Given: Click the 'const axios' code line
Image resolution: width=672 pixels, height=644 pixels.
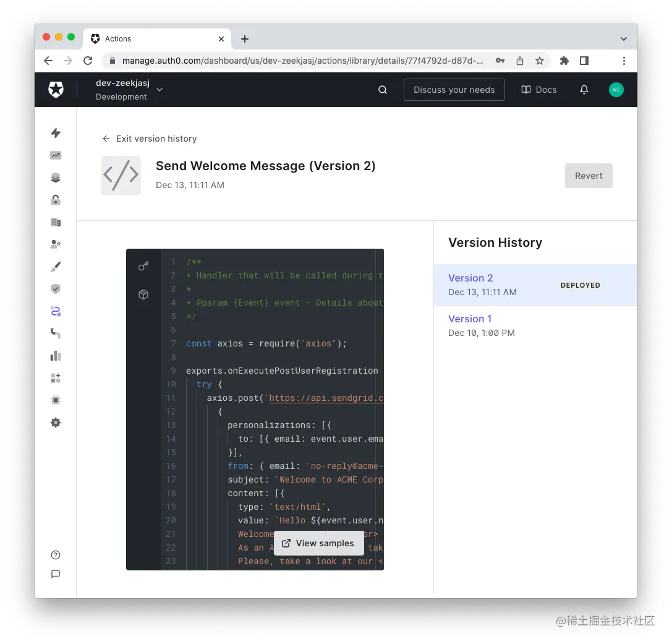Looking at the screenshot, I should [266, 343].
